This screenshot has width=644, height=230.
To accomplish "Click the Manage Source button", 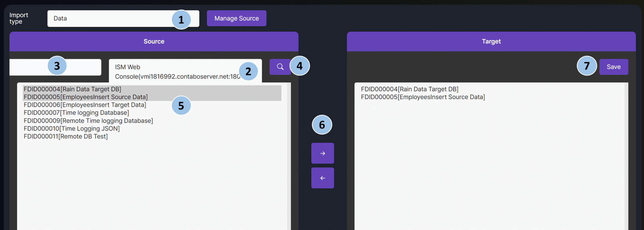I will (x=236, y=19).
